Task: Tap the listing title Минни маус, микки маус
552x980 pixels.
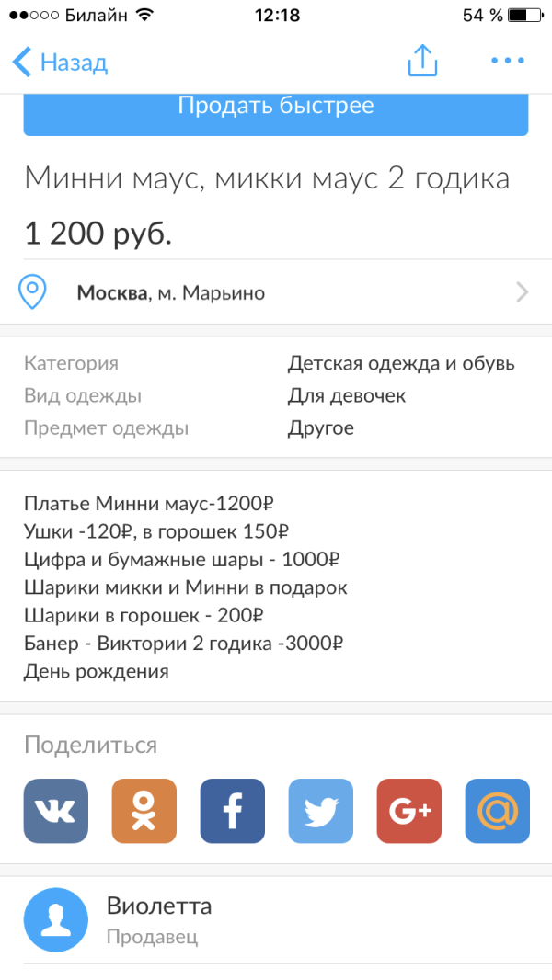Action: click(x=267, y=177)
